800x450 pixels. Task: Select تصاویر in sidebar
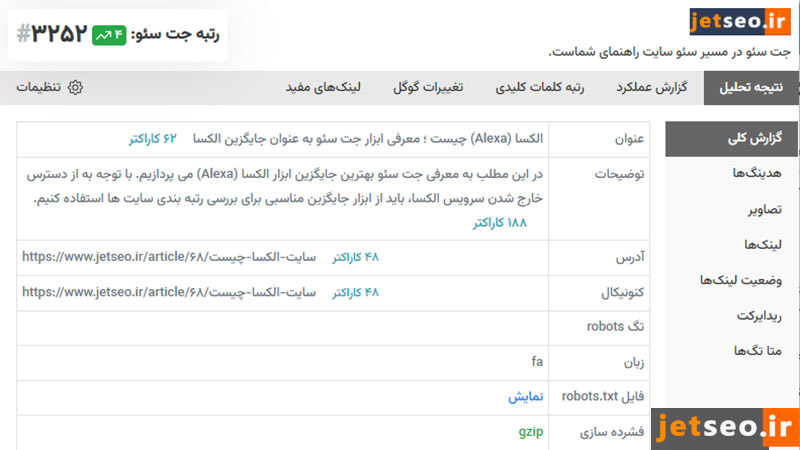click(x=765, y=210)
